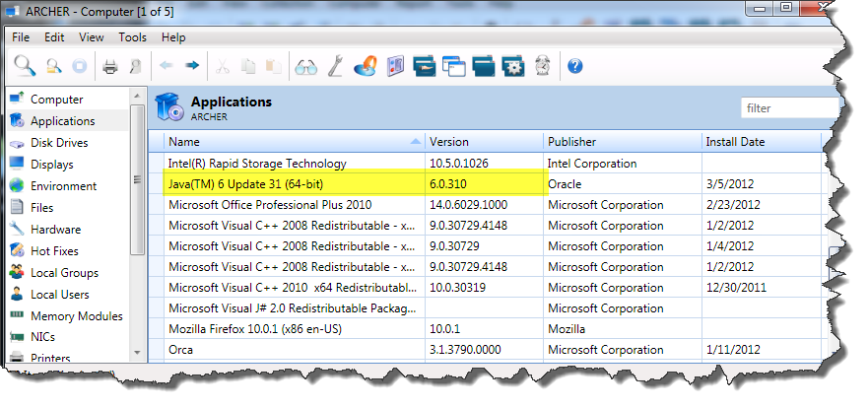Click the cascading white windows icon
Image resolution: width=868 pixels, height=408 pixels.
coord(454,66)
